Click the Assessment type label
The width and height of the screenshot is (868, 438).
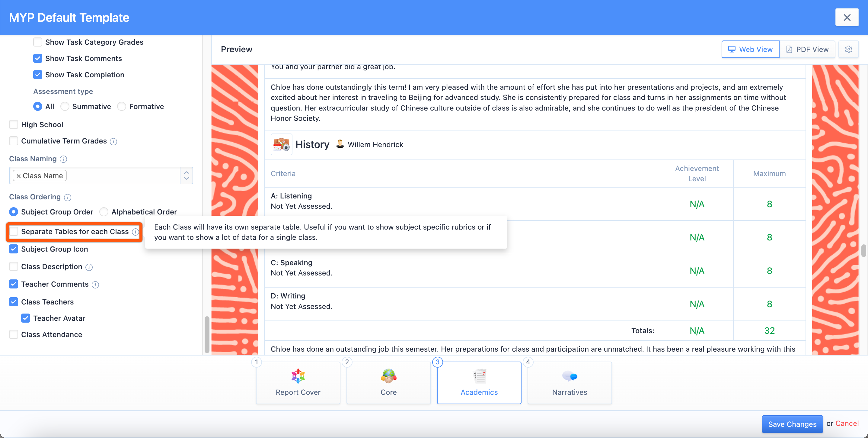(x=63, y=92)
